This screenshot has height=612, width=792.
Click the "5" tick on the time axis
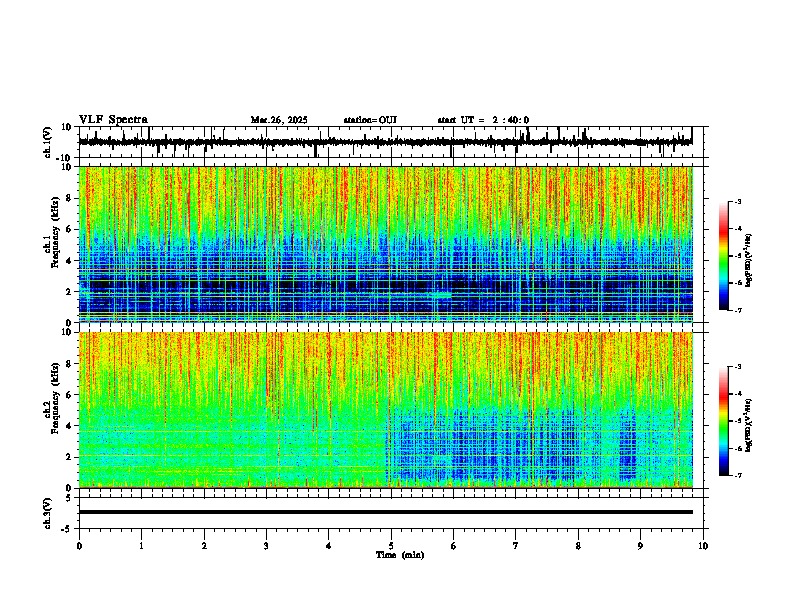pyautogui.click(x=391, y=546)
